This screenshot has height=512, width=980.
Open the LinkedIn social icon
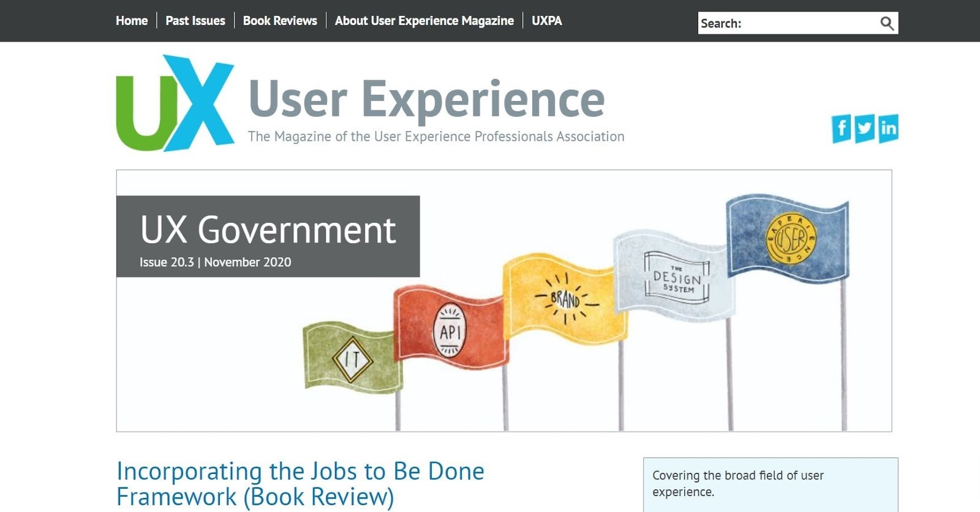(x=888, y=129)
